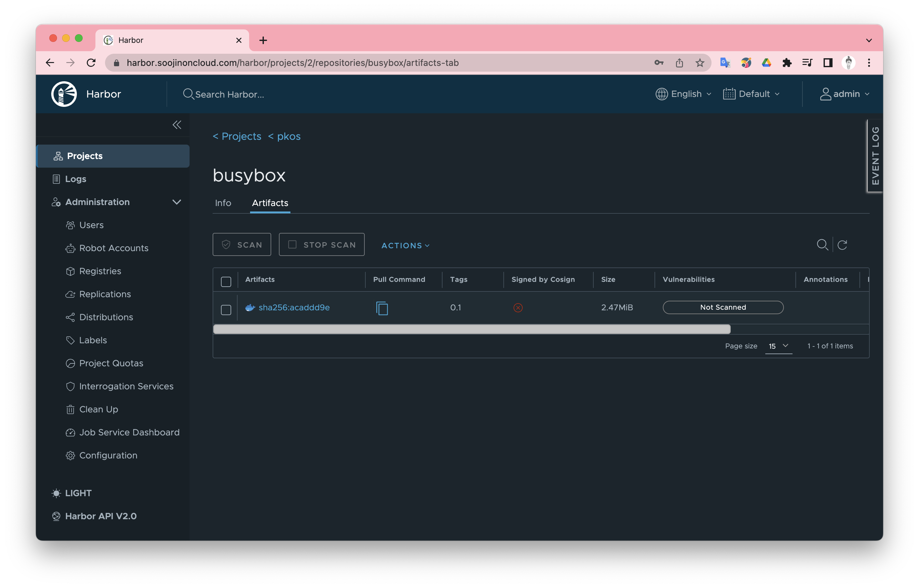Check the select-all artifacts header checkbox

pyautogui.click(x=226, y=282)
